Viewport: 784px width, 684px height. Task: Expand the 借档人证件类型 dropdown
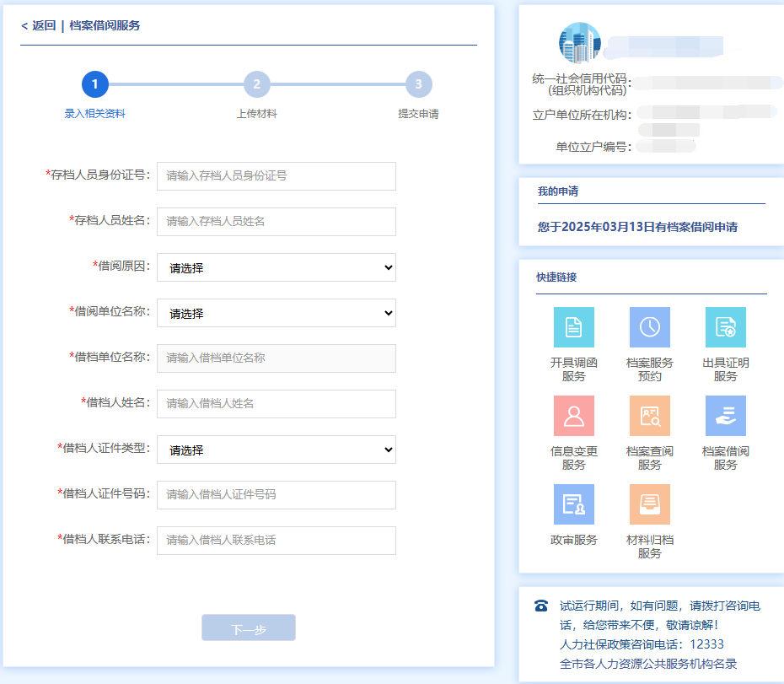point(277,450)
